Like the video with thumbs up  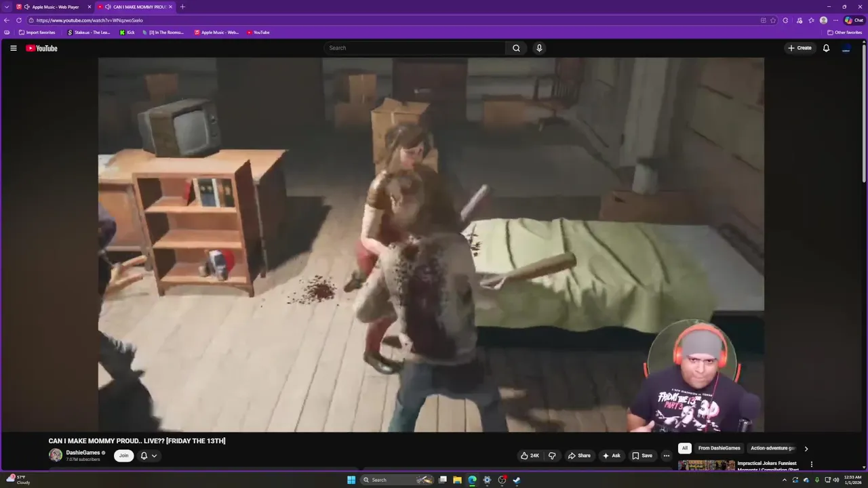point(530,455)
